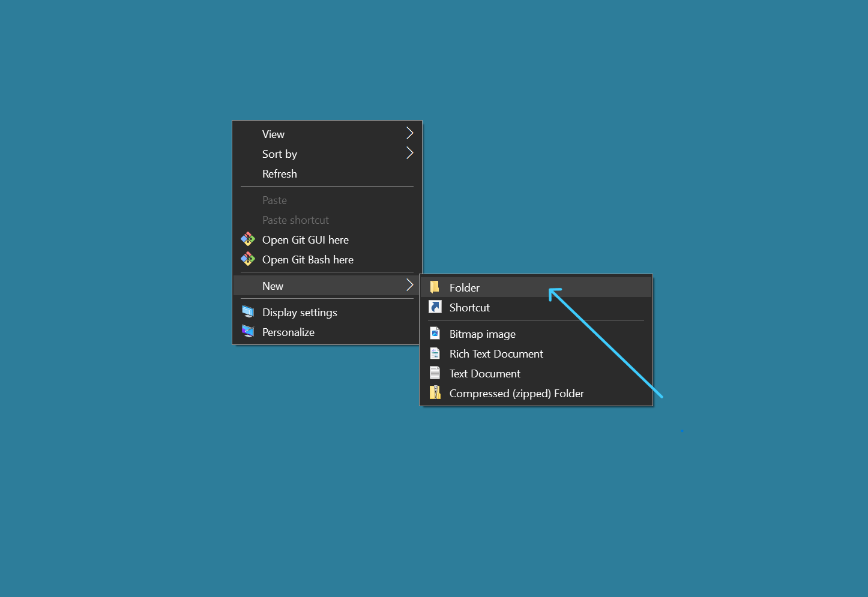The image size is (868, 597).
Task: Click the Git Bash icon in the menu
Action: [248, 259]
